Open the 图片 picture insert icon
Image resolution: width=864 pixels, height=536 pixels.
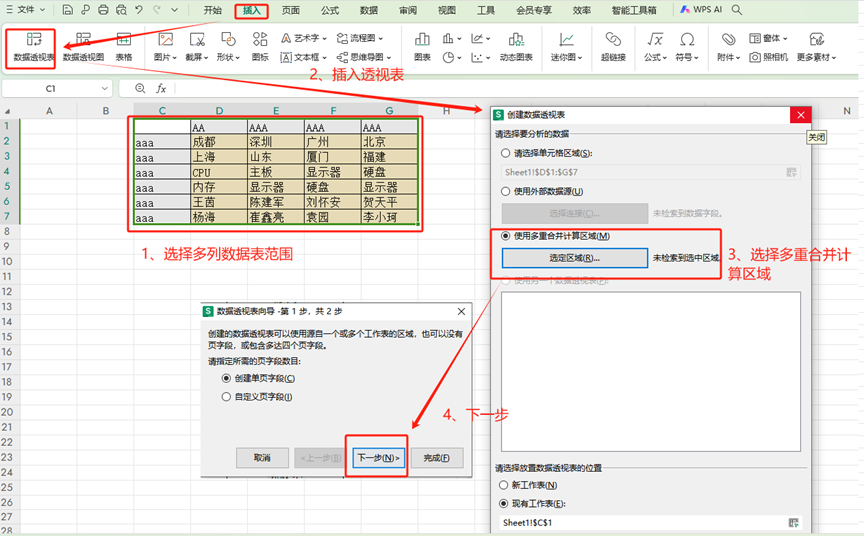click(165, 40)
